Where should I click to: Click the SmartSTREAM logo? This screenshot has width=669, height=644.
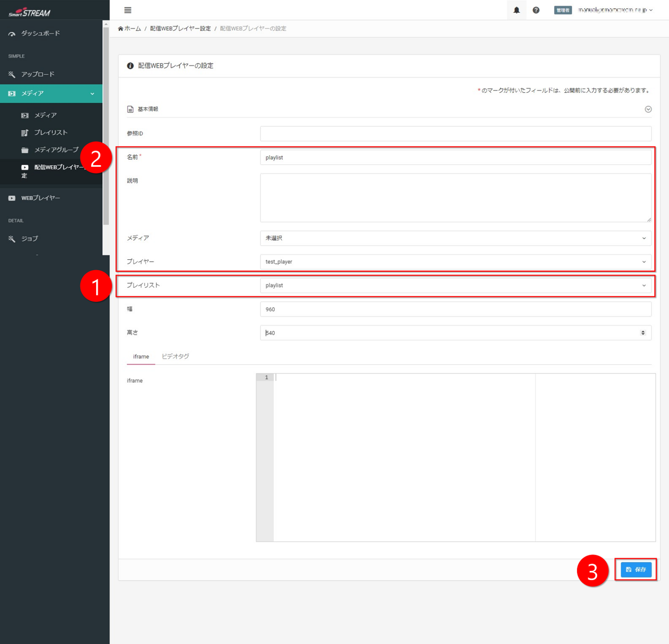pos(30,13)
